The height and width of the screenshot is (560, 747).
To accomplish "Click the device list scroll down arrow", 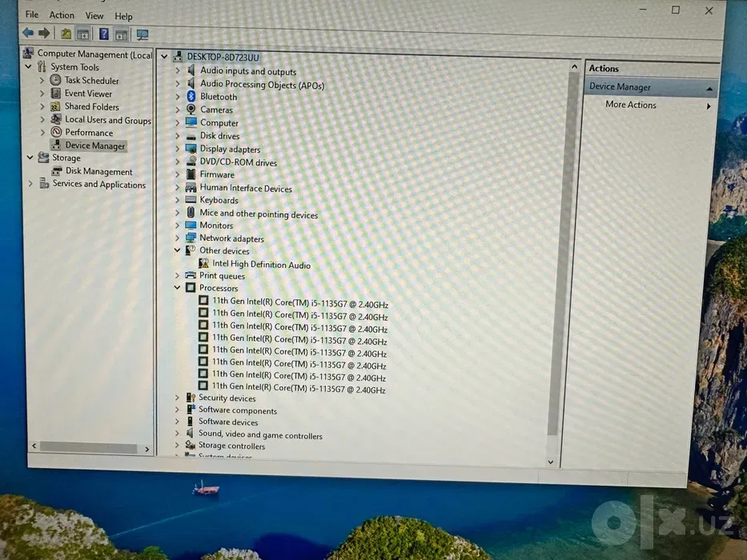I will click(x=551, y=462).
